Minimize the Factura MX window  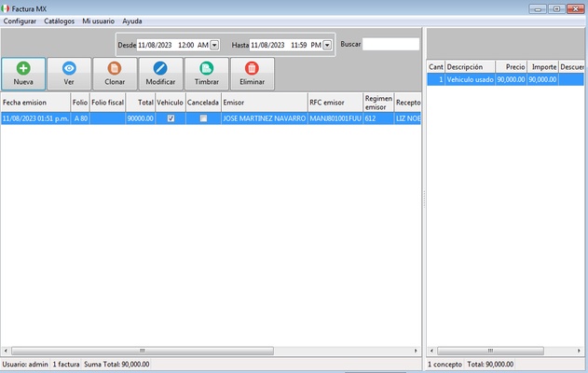coord(538,8)
